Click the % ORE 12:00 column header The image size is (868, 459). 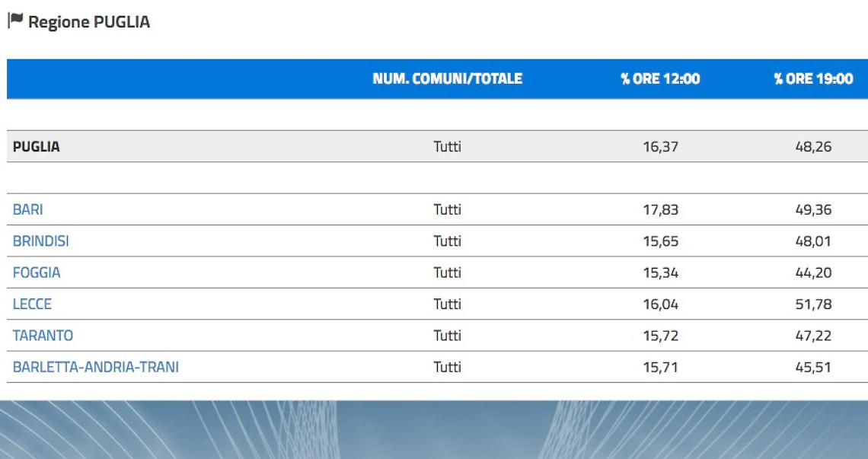(x=660, y=78)
